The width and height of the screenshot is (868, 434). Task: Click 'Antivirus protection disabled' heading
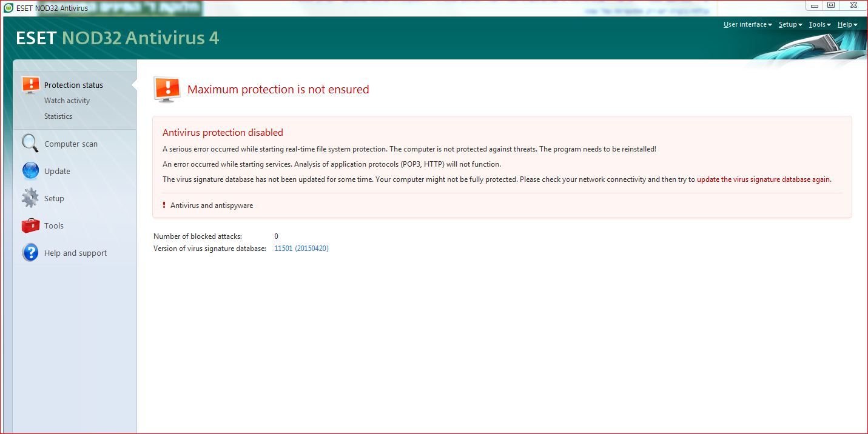pyautogui.click(x=223, y=133)
